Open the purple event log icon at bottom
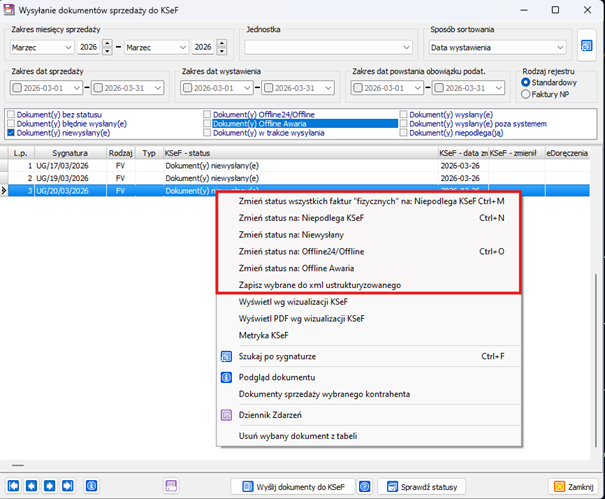 [171, 486]
